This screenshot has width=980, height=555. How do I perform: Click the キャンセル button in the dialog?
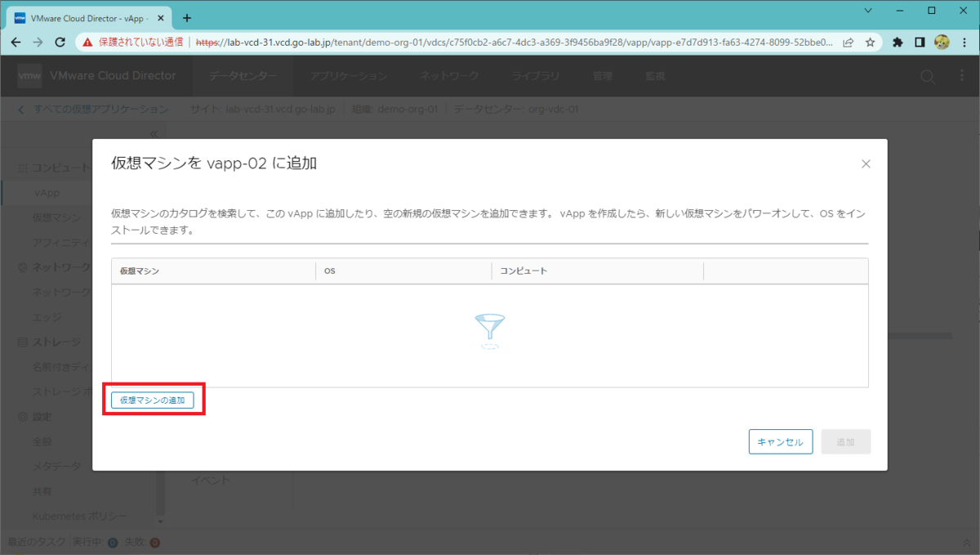click(x=780, y=441)
